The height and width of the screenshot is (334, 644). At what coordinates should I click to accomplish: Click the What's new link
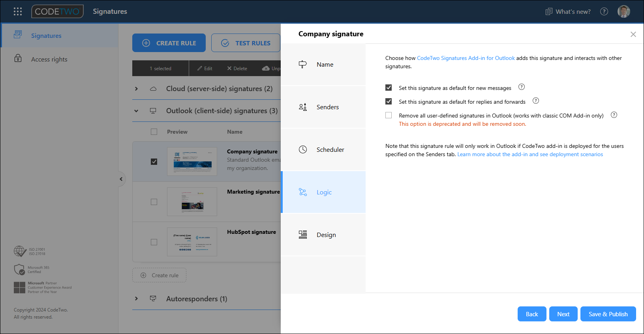tap(568, 11)
